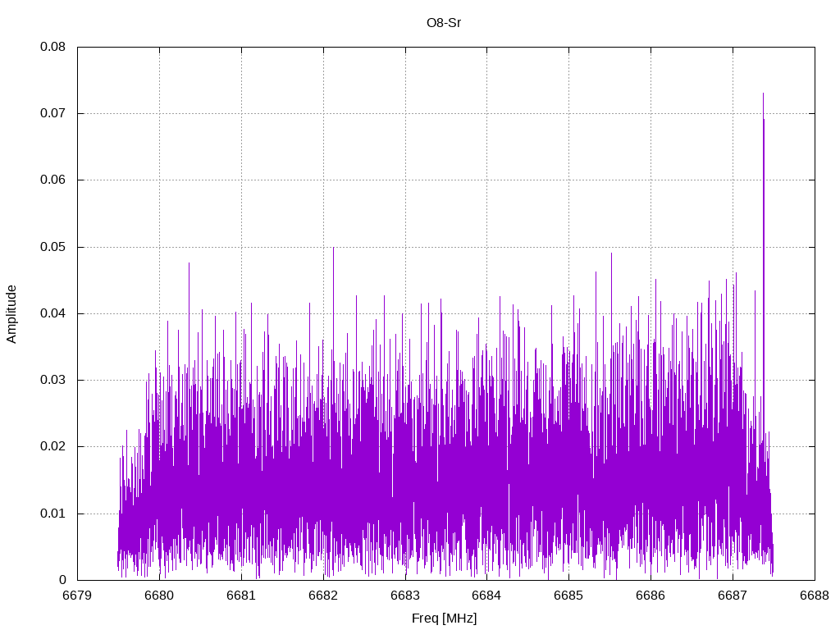The height and width of the screenshot is (630, 840).
Task: Click the y-axis tick label 0.02
Action: tap(53, 447)
